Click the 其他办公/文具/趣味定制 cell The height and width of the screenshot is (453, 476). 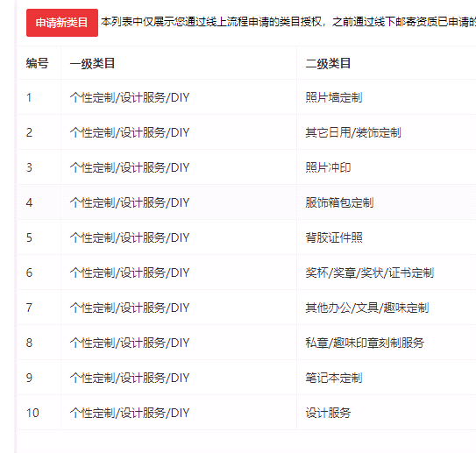tap(367, 308)
